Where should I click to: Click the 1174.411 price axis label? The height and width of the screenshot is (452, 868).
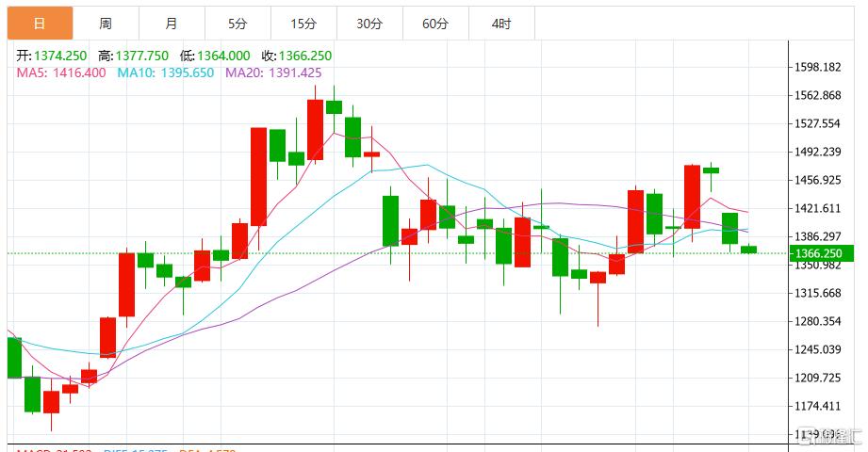coord(818,406)
